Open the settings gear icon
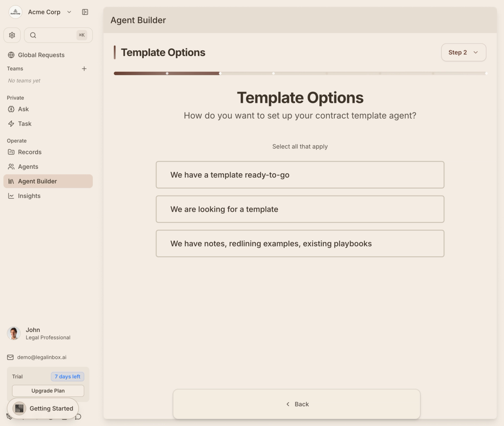The image size is (504, 426). pyautogui.click(x=12, y=35)
